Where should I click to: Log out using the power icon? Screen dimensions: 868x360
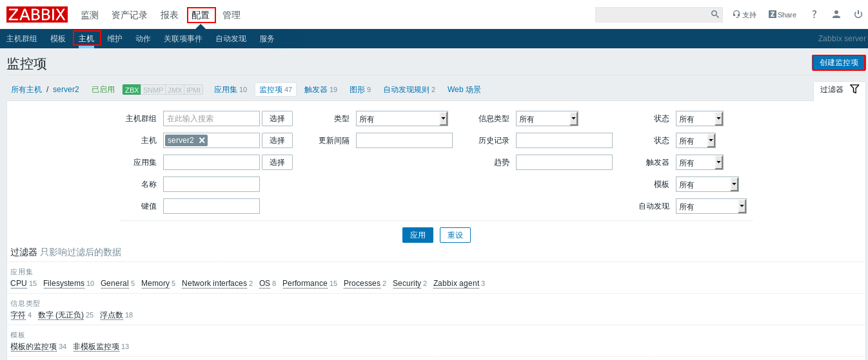[858, 14]
